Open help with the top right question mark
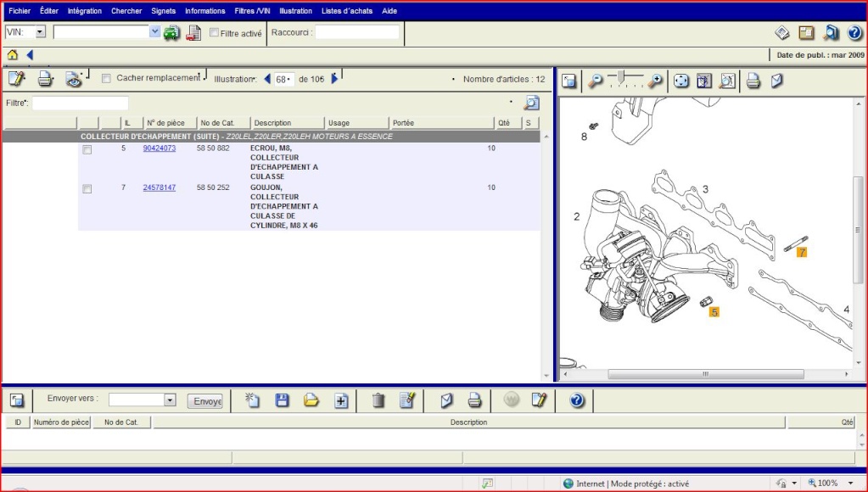Screen dimensions: 868x492 854,32
